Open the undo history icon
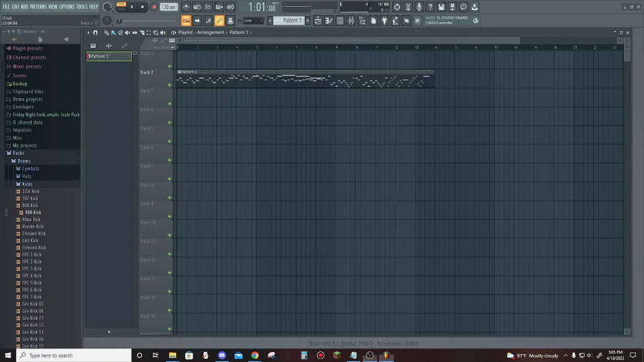The height and width of the screenshot is (362, 644). pos(396,7)
